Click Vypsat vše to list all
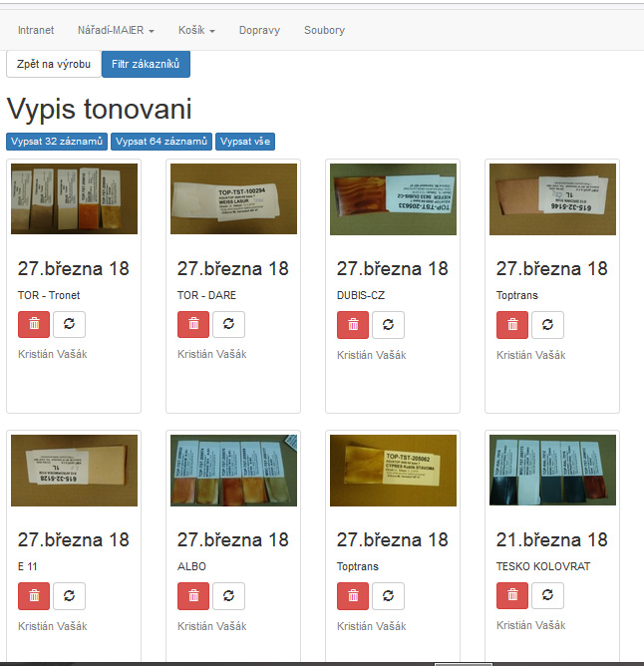Screen dimensions: 644x666 click(x=244, y=142)
